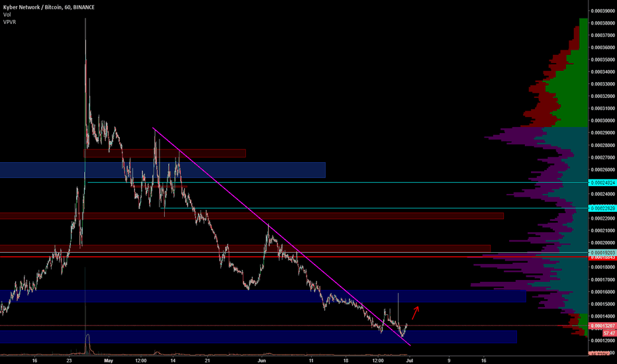The height and width of the screenshot is (364, 617).
Task: Click the 11 date label on time axis
Action: pyautogui.click(x=311, y=361)
